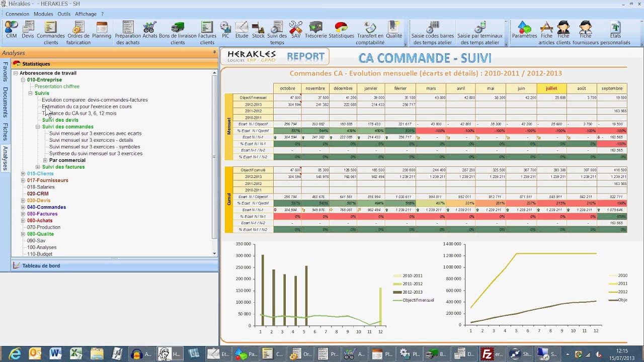Click the octobre column header
This screenshot has width=644, height=362.
click(x=287, y=88)
